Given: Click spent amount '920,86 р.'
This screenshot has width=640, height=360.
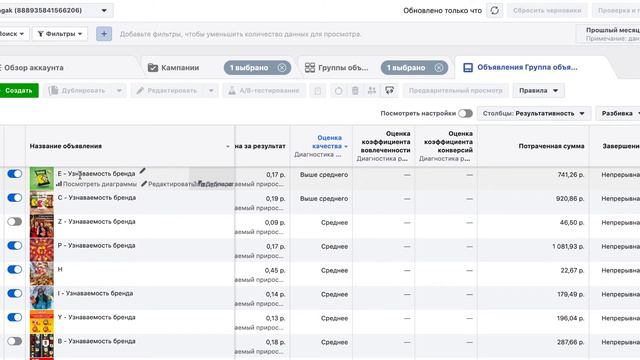Looking at the screenshot, I should (x=570, y=199).
